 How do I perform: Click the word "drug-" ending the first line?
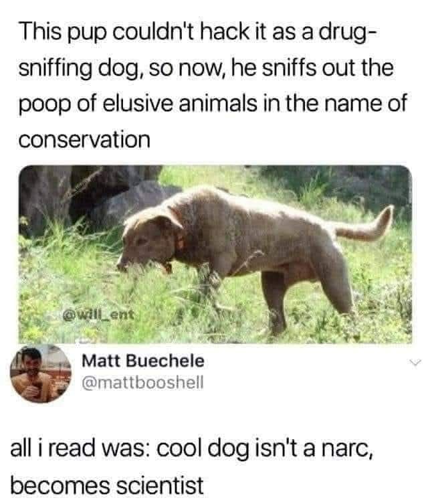(x=346, y=33)
